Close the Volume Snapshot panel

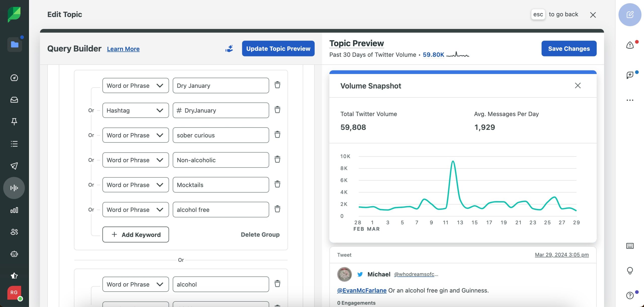coord(578,86)
